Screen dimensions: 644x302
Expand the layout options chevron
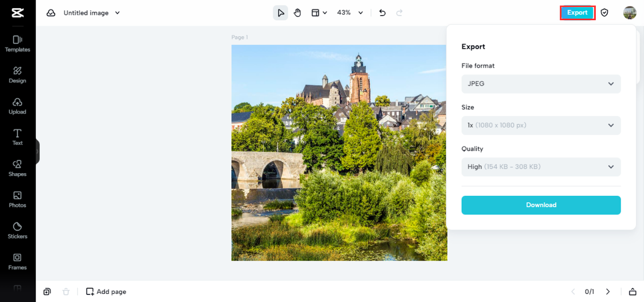point(325,13)
